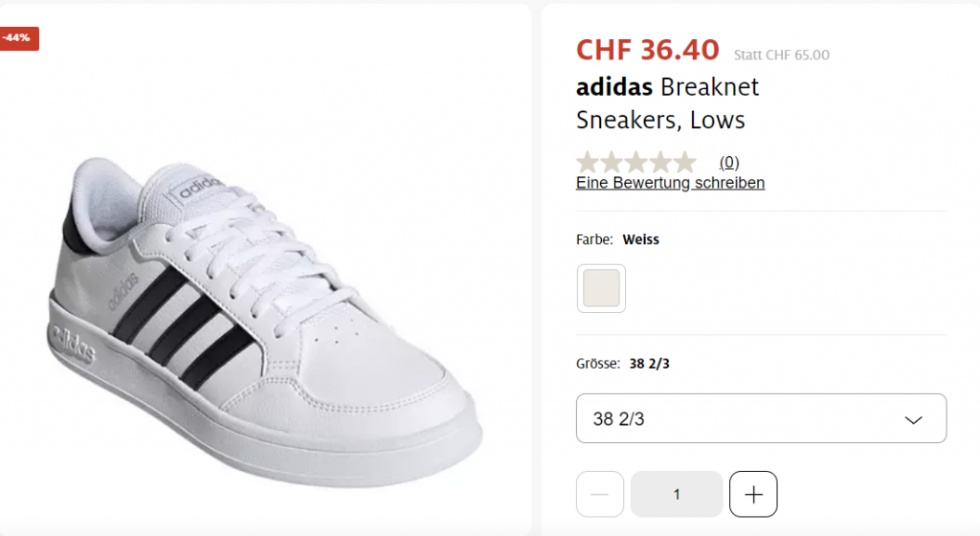Select the third rating star

[x=635, y=162]
